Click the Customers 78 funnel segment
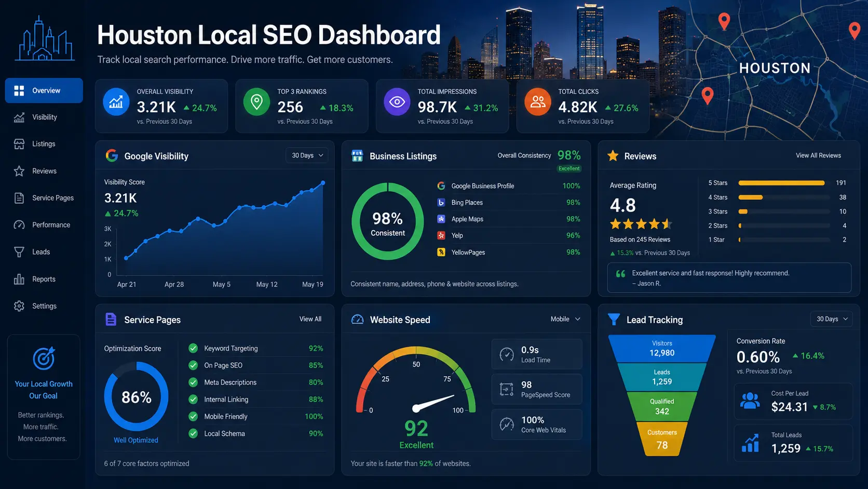The height and width of the screenshot is (489, 868). pos(662,439)
